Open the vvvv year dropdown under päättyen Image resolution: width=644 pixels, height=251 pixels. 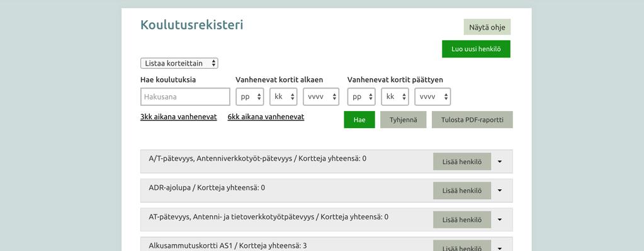click(432, 96)
